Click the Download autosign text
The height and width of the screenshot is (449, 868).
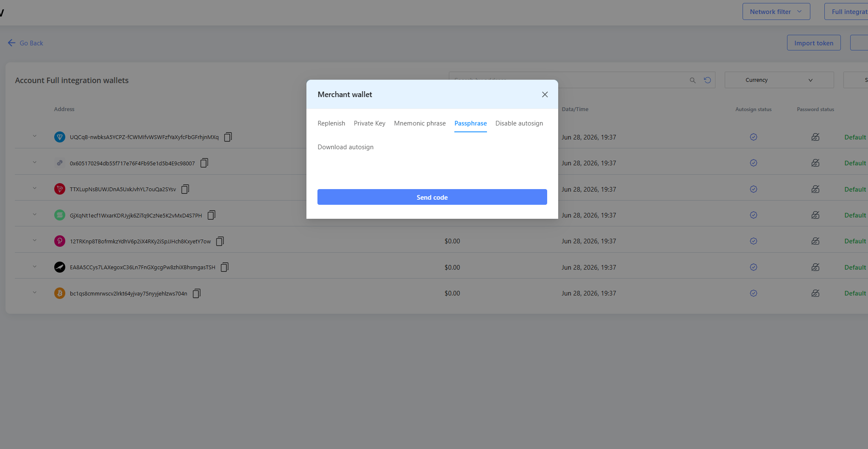(345, 147)
